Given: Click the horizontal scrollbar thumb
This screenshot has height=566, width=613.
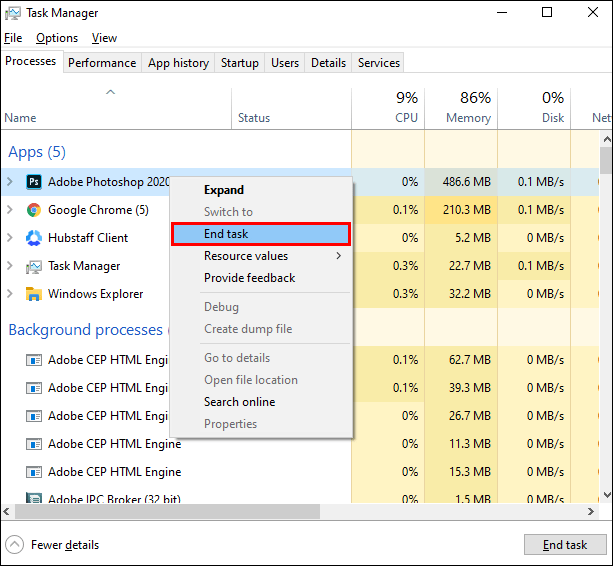Looking at the screenshot, I should [x=167, y=511].
